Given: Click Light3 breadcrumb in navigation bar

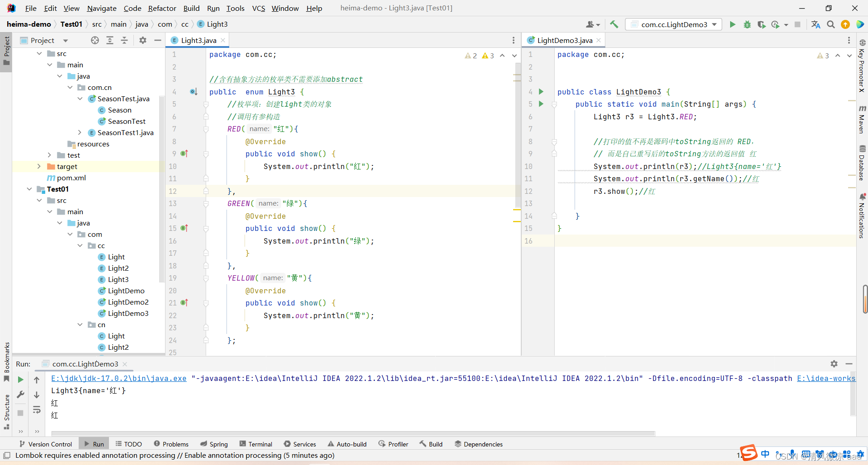Looking at the screenshot, I should click(212, 24).
